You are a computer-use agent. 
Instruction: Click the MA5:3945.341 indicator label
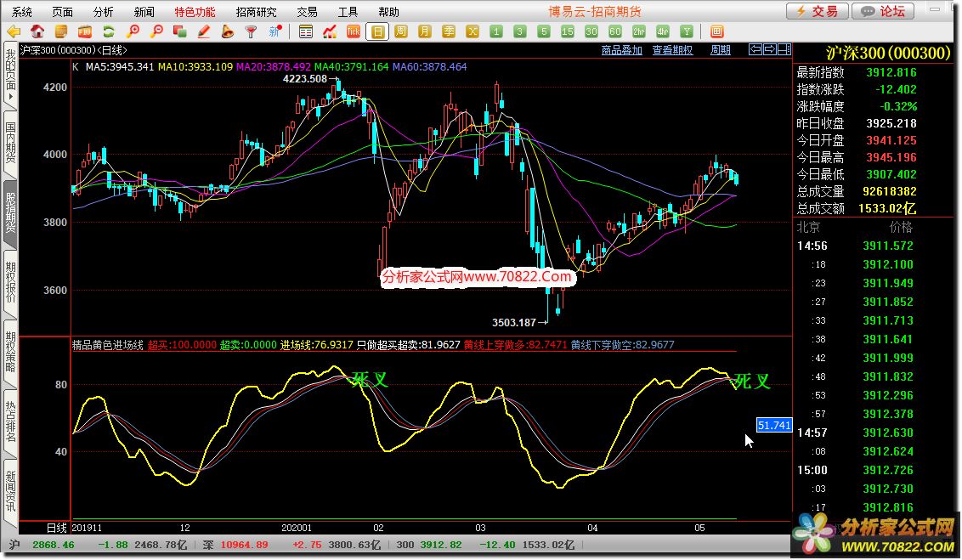tap(120, 66)
